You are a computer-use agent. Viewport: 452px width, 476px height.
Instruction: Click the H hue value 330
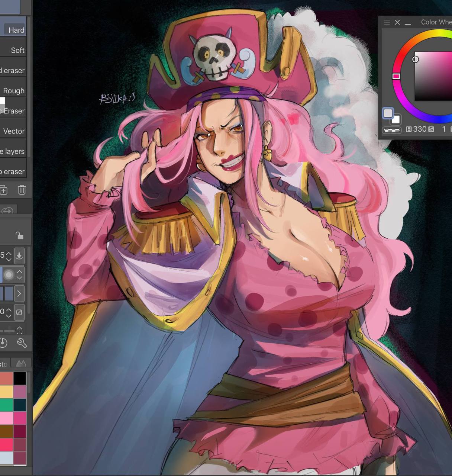pyautogui.click(x=420, y=129)
